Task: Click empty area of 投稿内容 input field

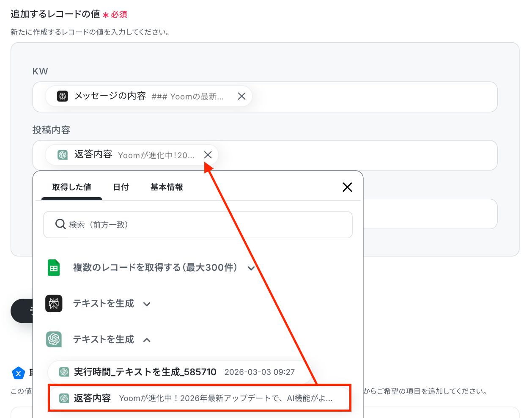Action: [x=357, y=155]
